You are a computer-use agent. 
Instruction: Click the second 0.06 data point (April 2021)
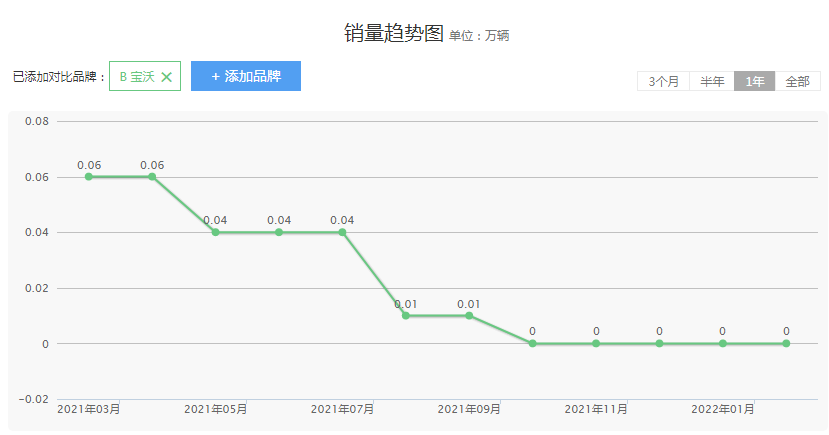pos(152,177)
